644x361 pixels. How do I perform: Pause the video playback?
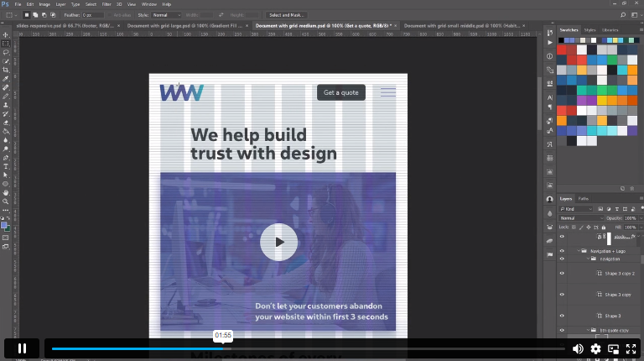(22, 348)
